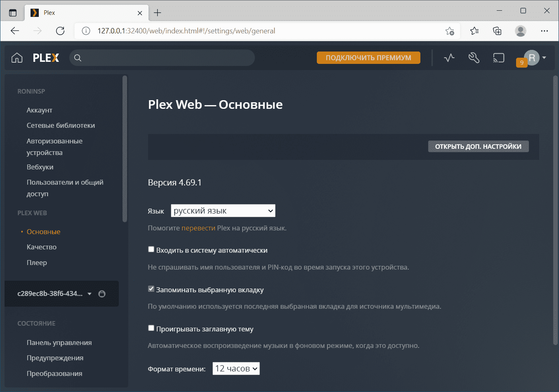This screenshot has height=392, width=559.
Task: Click the 'Версия 4.69.1' version text
Action: click(x=175, y=183)
